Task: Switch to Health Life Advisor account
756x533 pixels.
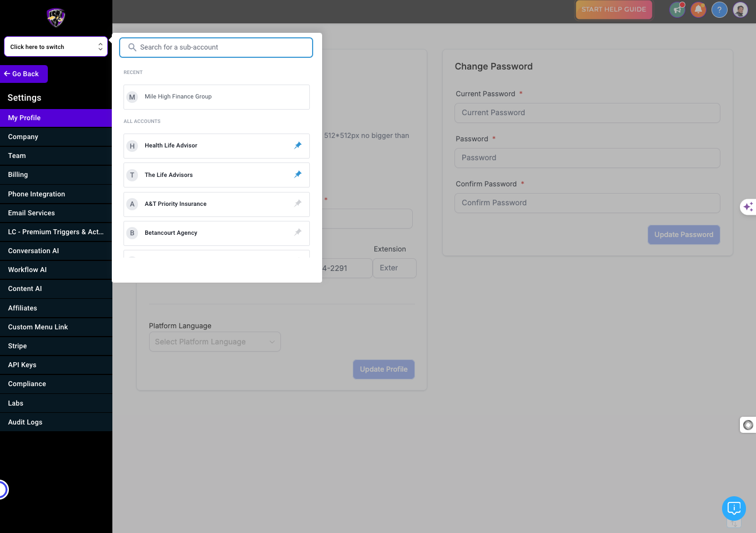Action: click(x=216, y=146)
